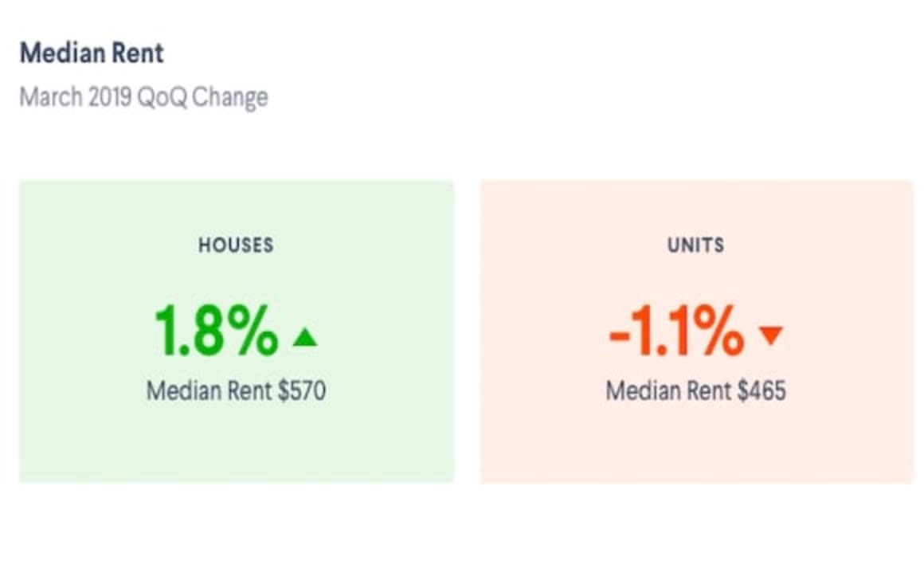Click the percent sign in houses figure
Viewport: 924px width, 561px height.
pyautogui.click(x=253, y=331)
